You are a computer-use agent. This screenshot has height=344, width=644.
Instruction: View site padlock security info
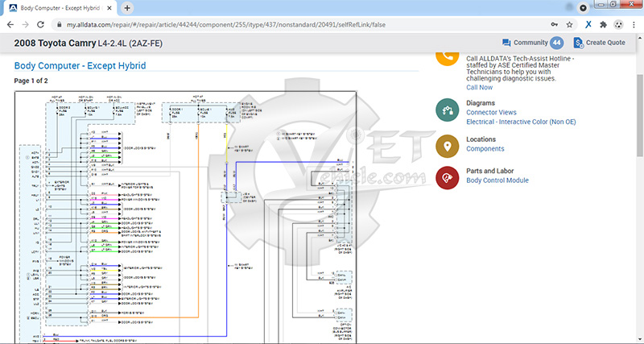[59, 25]
